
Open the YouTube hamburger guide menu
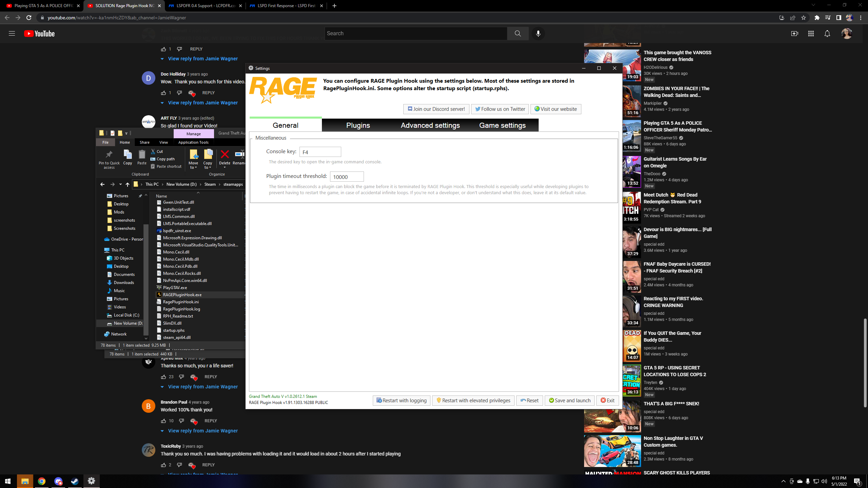tap(12, 34)
